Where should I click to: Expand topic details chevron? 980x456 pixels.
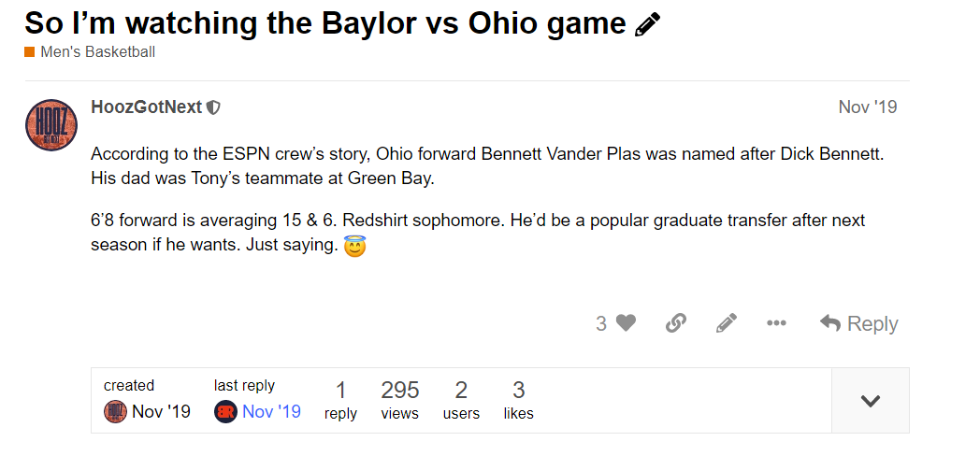point(870,401)
